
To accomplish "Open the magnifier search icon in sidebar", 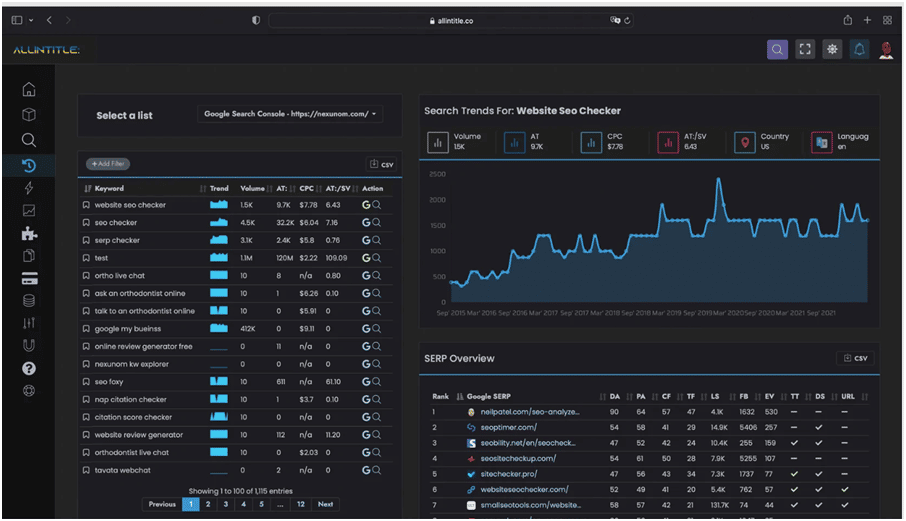I will pos(29,140).
